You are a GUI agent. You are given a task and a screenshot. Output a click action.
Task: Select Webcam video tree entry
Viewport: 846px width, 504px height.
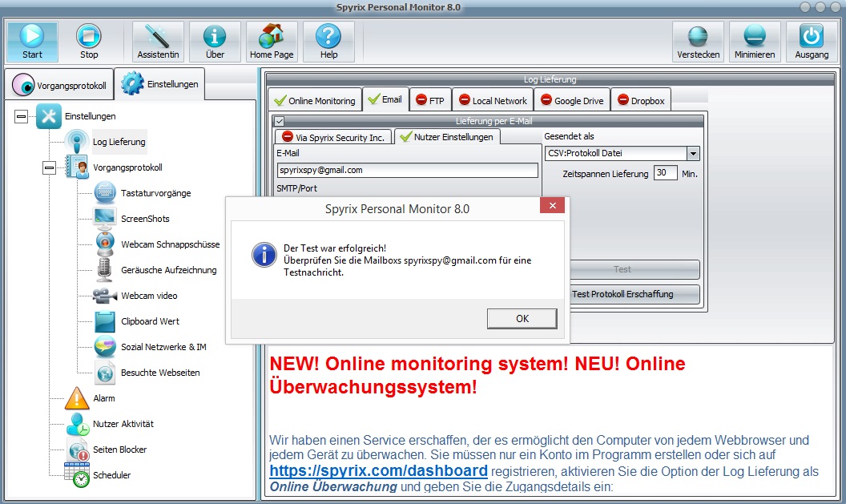(x=149, y=296)
